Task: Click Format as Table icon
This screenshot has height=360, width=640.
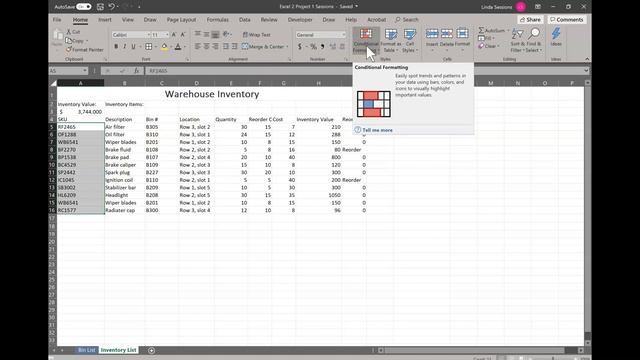Action: (391, 34)
